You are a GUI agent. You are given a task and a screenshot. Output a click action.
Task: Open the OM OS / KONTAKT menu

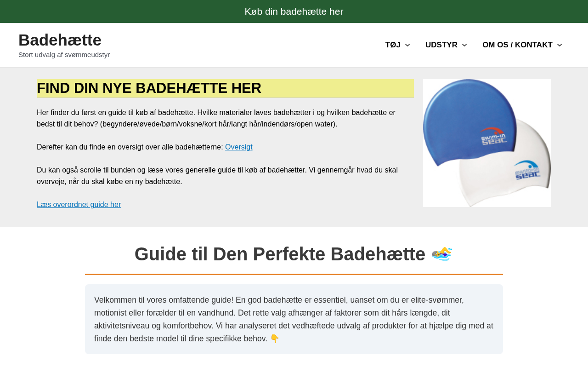[517, 45]
